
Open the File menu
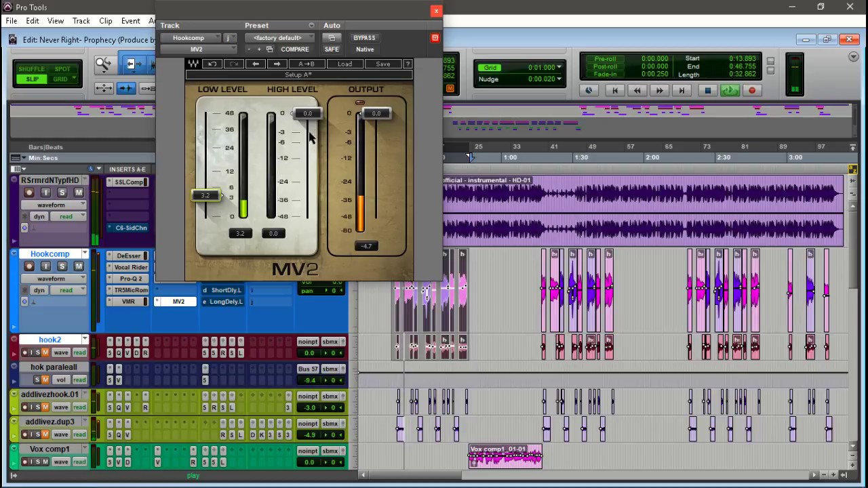[x=12, y=21]
